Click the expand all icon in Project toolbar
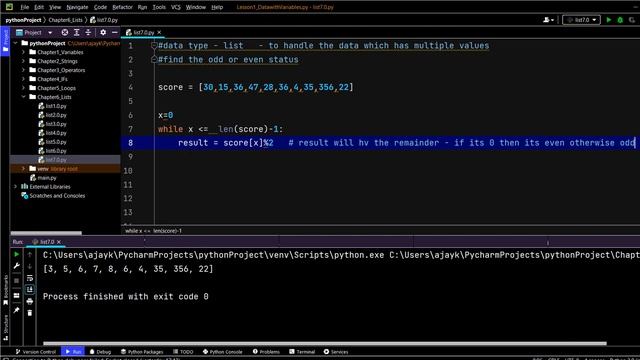Viewport: 640px width, 360px height. pos(76,32)
